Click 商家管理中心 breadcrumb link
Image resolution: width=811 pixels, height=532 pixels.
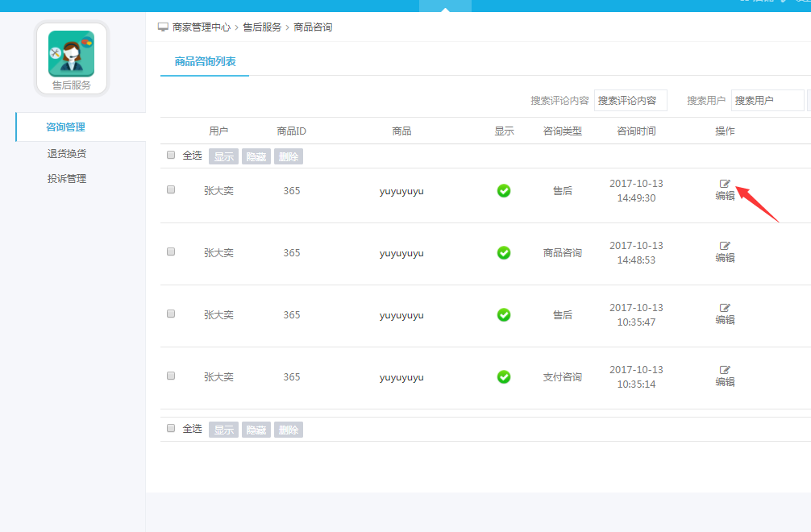click(x=201, y=27)
